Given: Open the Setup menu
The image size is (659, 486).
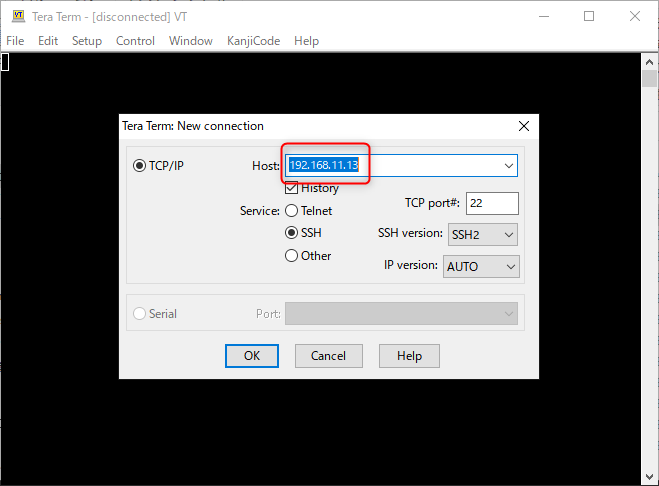Looking at the screenshot, I should 87,41.
